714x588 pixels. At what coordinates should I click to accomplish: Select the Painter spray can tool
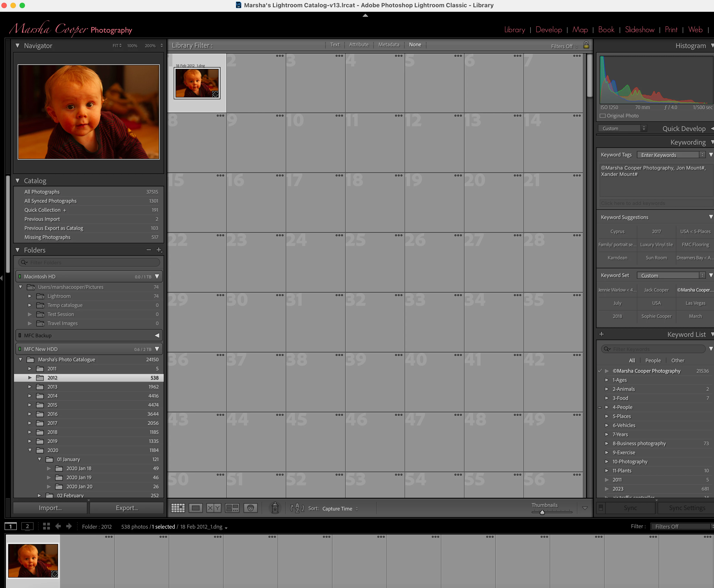275,508
